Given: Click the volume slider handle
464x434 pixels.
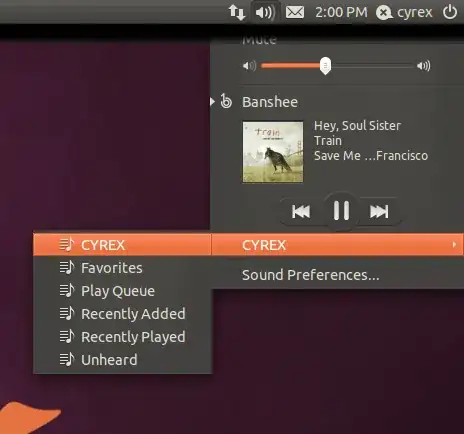Looking at the screenshot, I should [x=325, y=66].
